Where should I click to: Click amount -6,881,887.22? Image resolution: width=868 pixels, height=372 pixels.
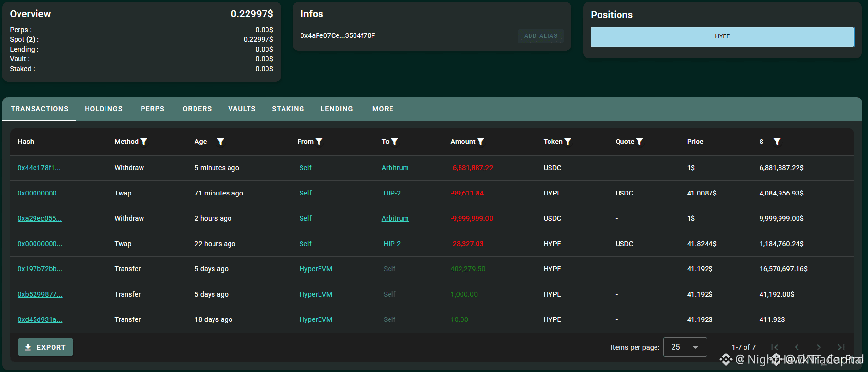[472, 168]
